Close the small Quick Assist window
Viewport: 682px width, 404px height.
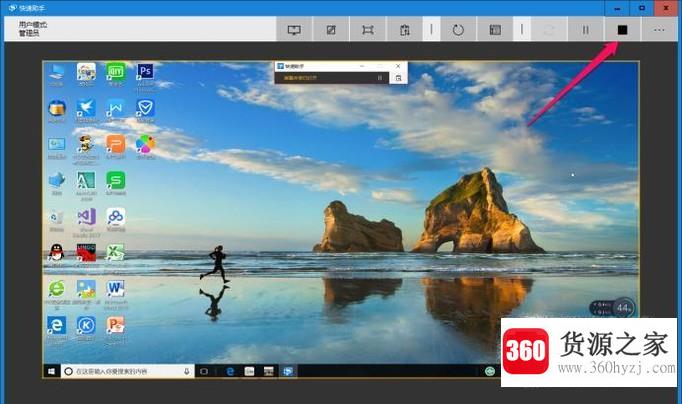(x=398, y=66)
